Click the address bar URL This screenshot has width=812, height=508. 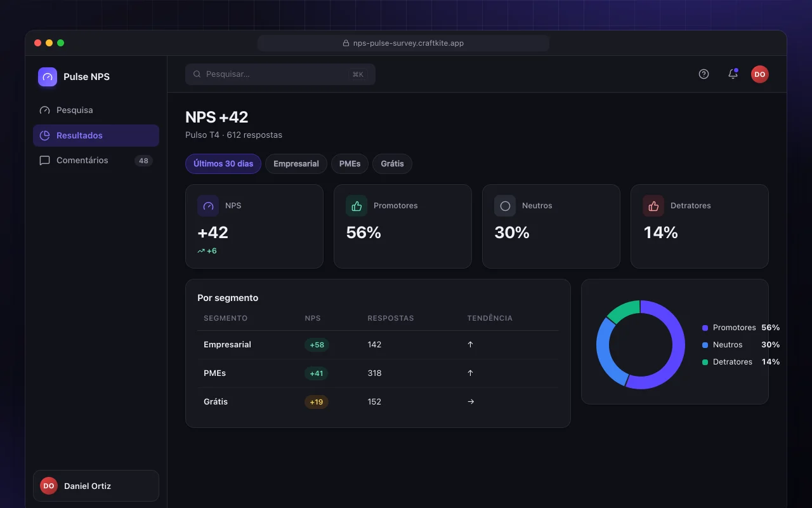pos(409,43)
